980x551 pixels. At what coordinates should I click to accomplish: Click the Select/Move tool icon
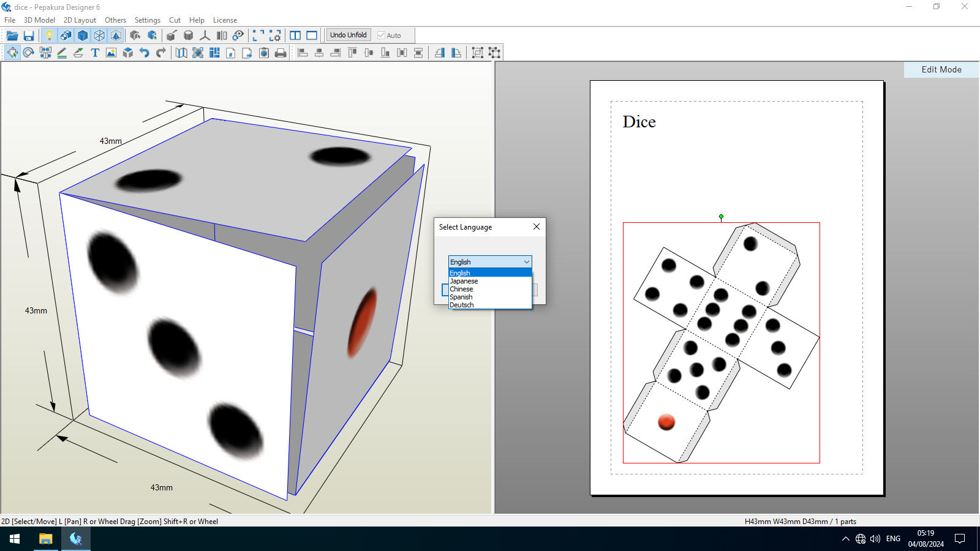pos(12,53)
